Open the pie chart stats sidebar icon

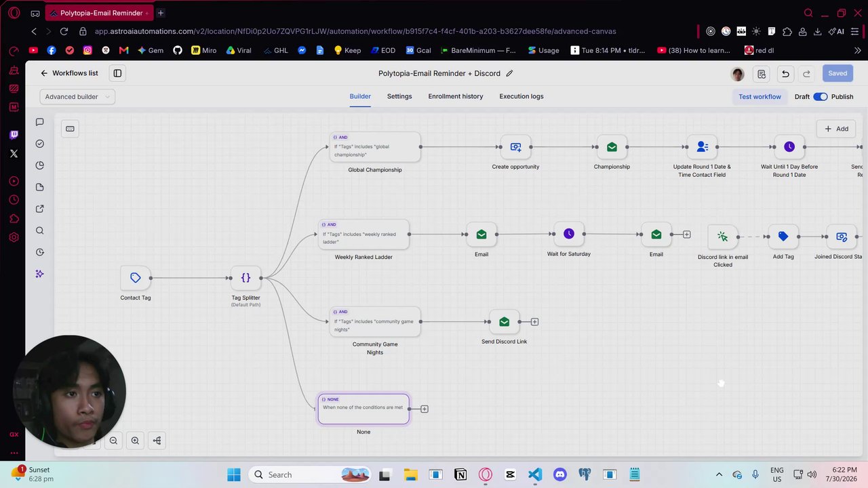click(39, 165)
